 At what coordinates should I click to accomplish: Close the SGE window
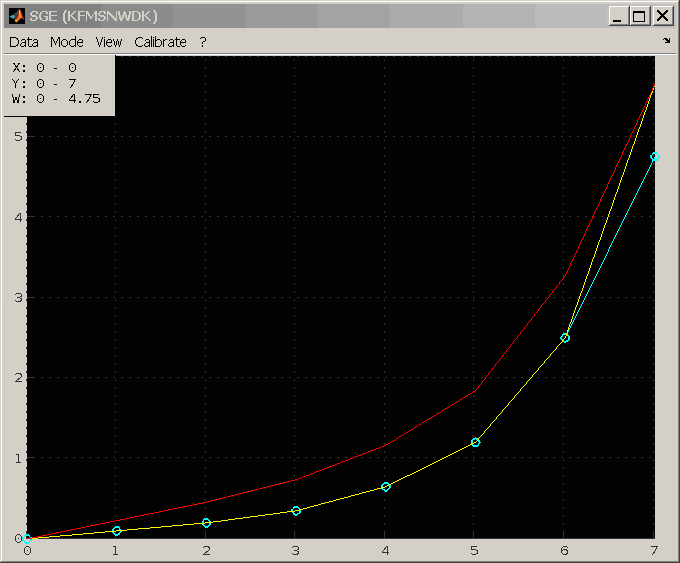point(662,16)
